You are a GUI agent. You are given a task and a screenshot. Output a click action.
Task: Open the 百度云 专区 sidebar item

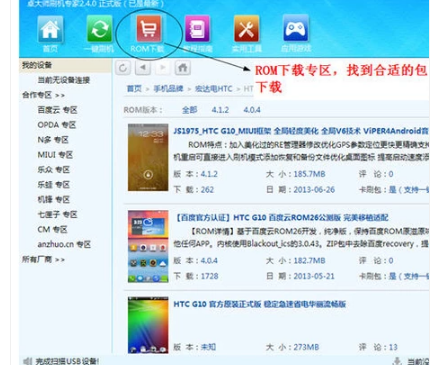[x=57, y=110]
